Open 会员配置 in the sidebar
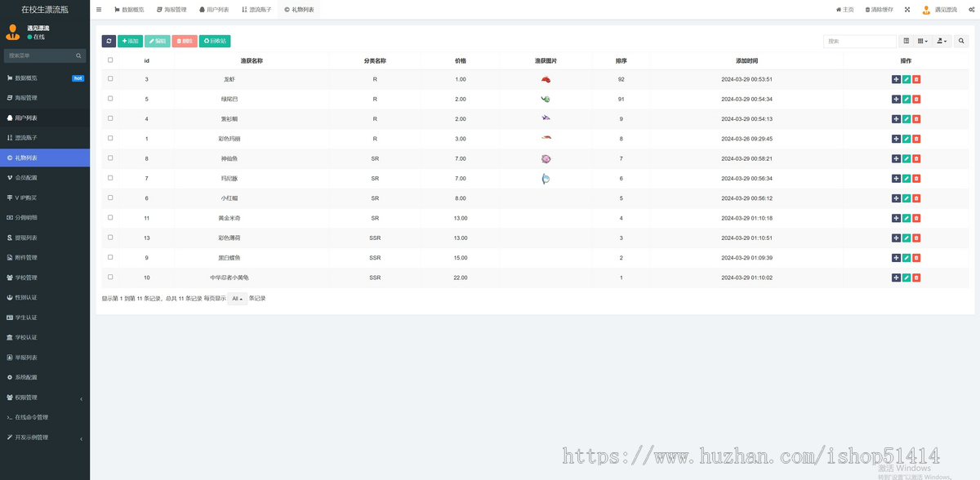This screenshot has height=480, width=980. (45, 177)
